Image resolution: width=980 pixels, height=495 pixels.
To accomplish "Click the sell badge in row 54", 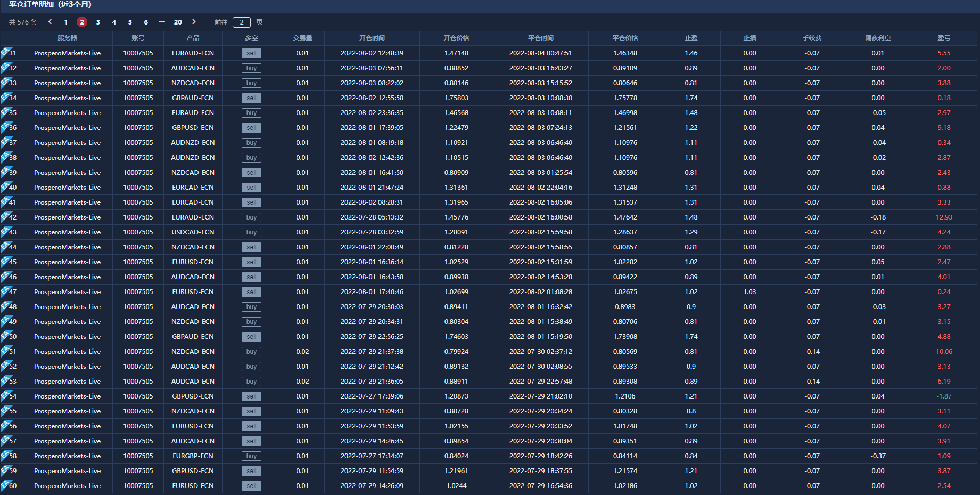I will click(251, 396).
